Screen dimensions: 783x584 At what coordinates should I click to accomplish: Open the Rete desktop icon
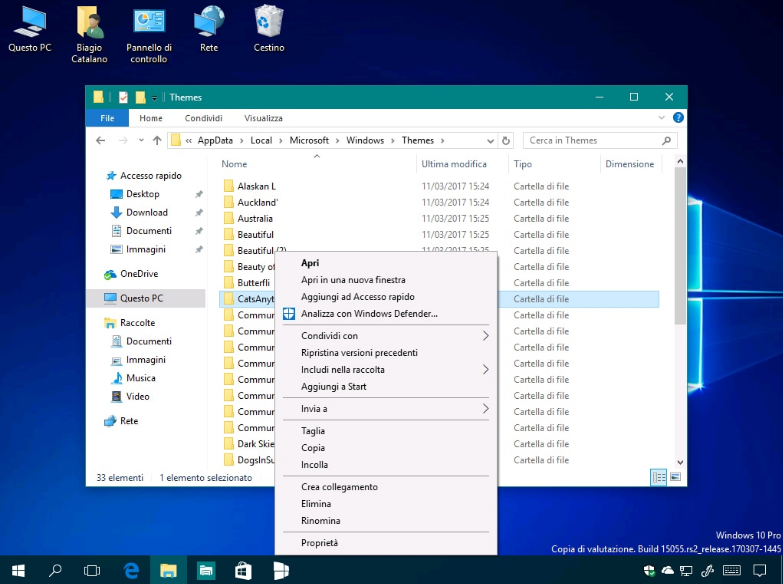(209, 28)
